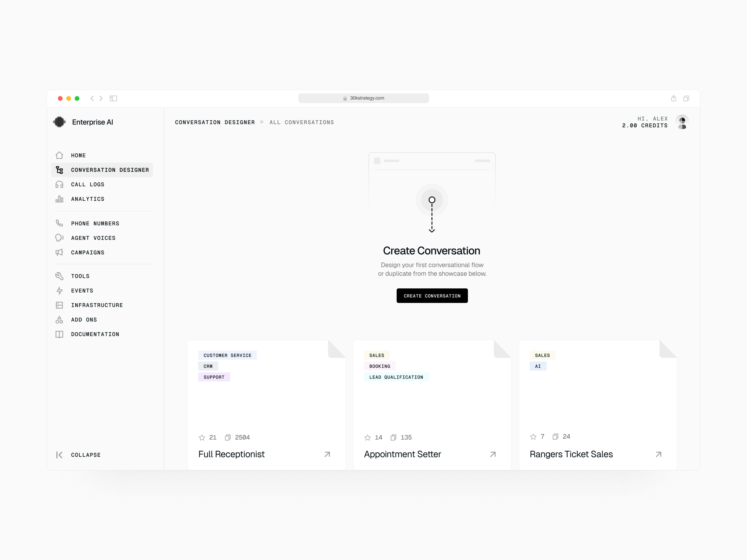Image resolution: width=747 pixels, height=560 pixels.
Task: Click the Lead Qualification tag
Action: [396, 377]
